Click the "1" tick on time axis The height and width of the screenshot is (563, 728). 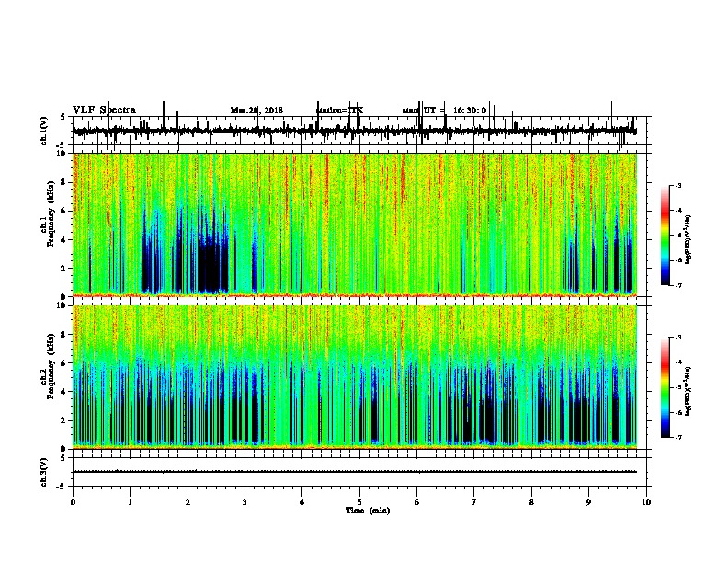tap(130, 502)
